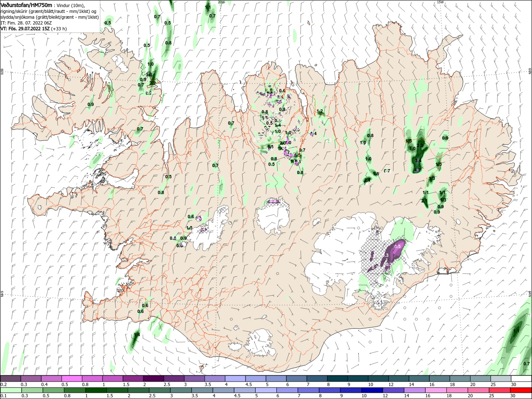
Task: Click the dark teal swatch labeled 8 in upper legend row
Action: click(337, 379)
